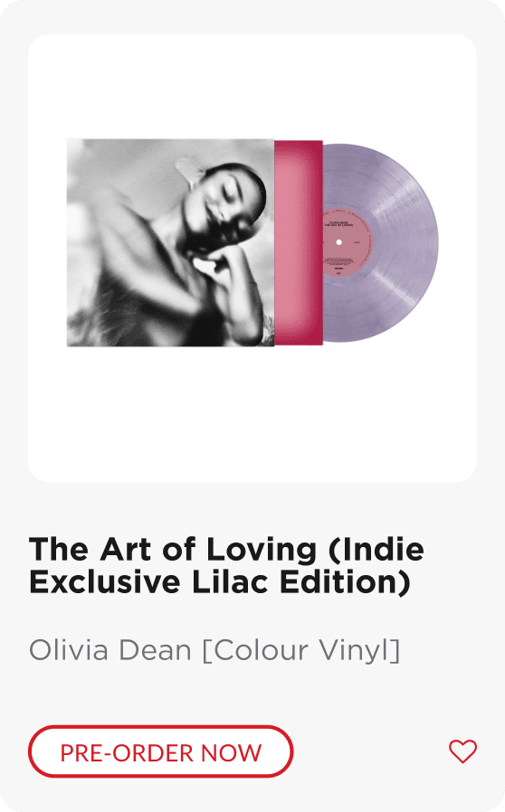Viewport: 505px width, 812px height.
Task: Click the pink centre label on the vinyl
Action: [347, 242]
